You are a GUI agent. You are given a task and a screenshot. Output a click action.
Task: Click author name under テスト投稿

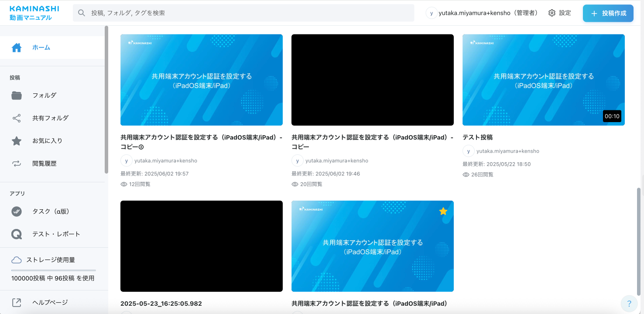pos(508,151)
